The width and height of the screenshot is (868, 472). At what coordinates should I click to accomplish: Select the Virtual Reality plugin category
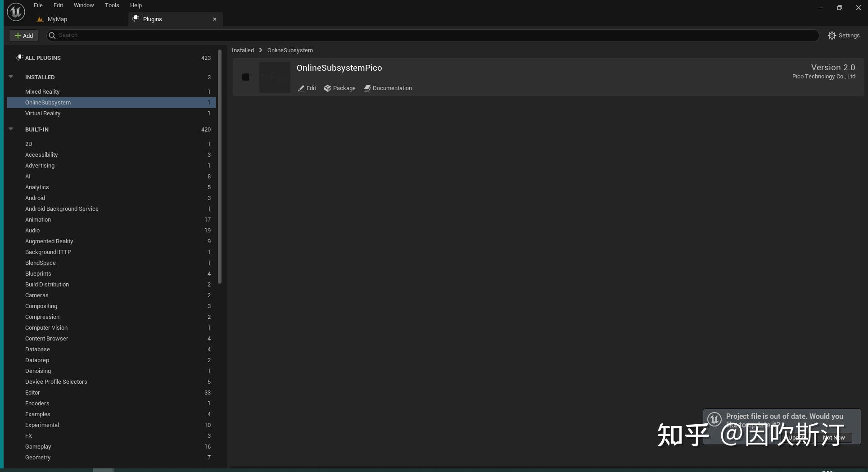43,113
